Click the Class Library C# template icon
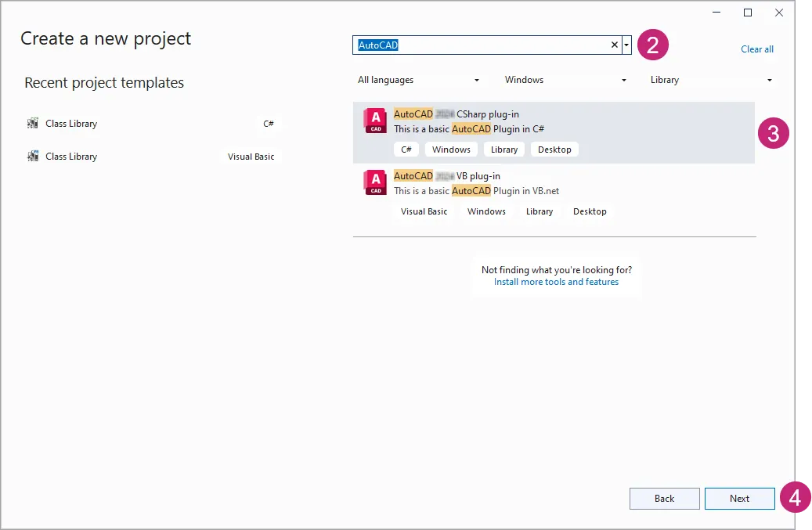The image size is (812, 530). pyautogui.click(x=33, y=123)
